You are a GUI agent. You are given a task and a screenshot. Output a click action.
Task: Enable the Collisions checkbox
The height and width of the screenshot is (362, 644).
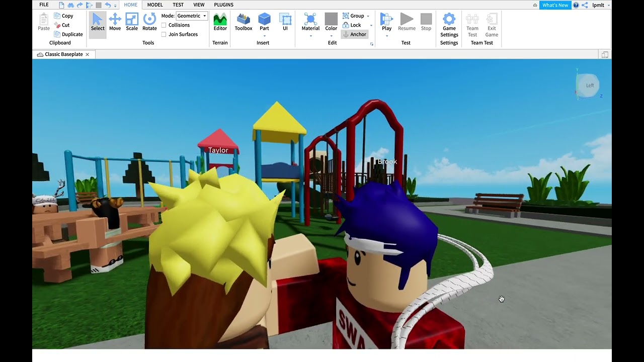tap(164, 25)
